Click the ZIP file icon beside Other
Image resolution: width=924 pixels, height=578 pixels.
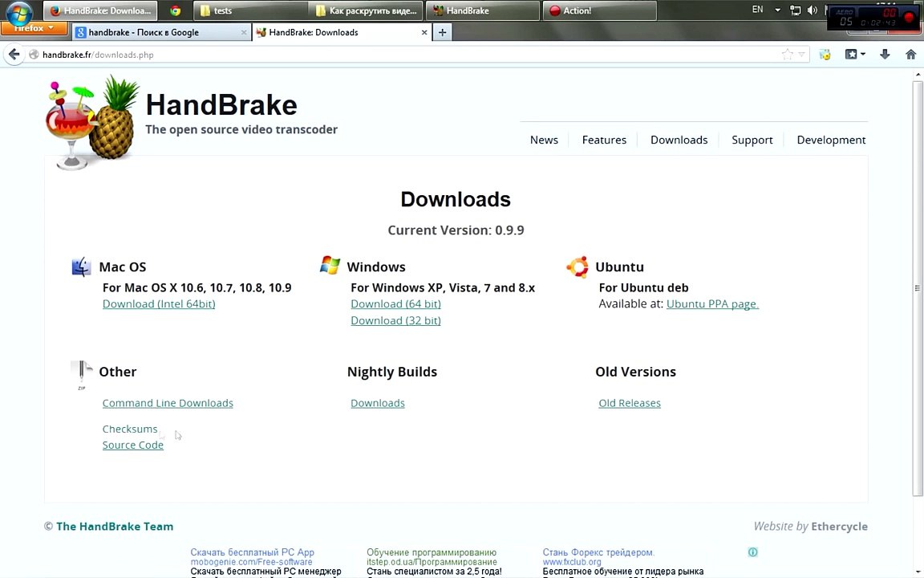81,375
